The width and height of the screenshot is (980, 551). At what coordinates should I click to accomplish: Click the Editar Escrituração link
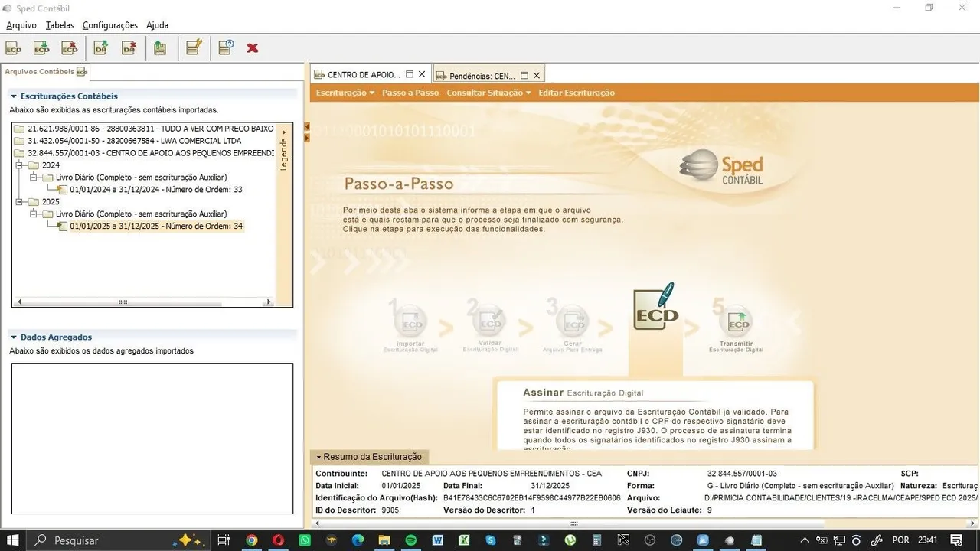[x=577, y=93]
